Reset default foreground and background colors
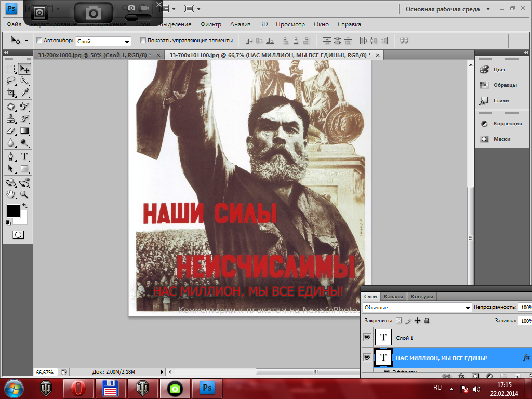The image size is (532, 399). click(8, 223)
